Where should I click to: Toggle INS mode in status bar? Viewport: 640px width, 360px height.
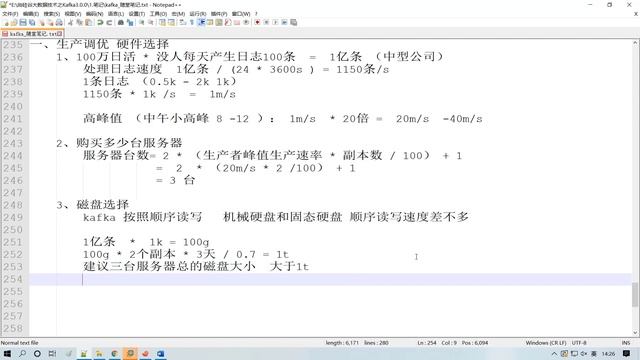(626, 343)
